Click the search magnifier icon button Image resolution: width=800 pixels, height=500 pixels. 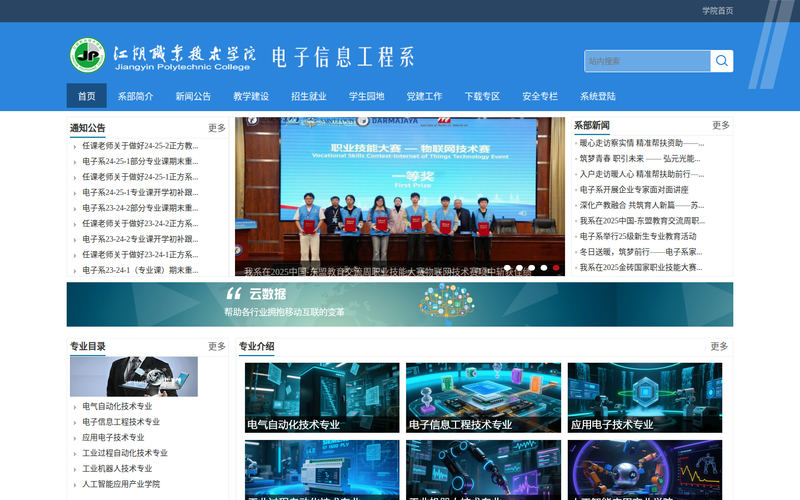click(721, 61)
